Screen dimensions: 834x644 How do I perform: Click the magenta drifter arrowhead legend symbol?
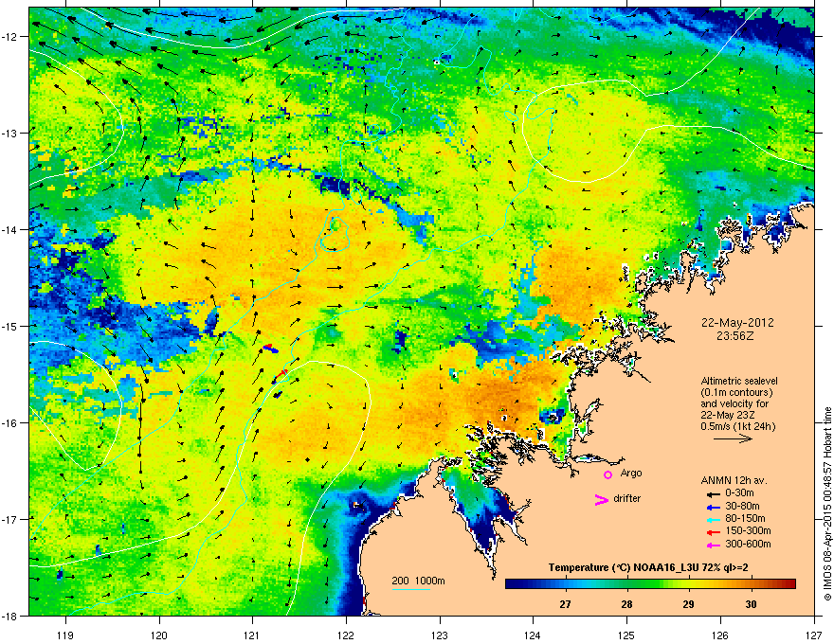pyautogui.click(x=602, y=499)
